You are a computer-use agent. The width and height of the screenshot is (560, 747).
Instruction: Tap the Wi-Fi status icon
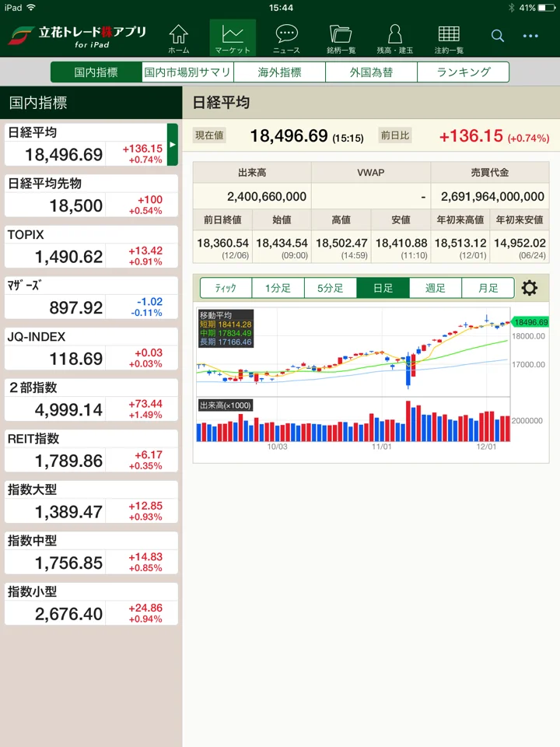pos(31,7)
